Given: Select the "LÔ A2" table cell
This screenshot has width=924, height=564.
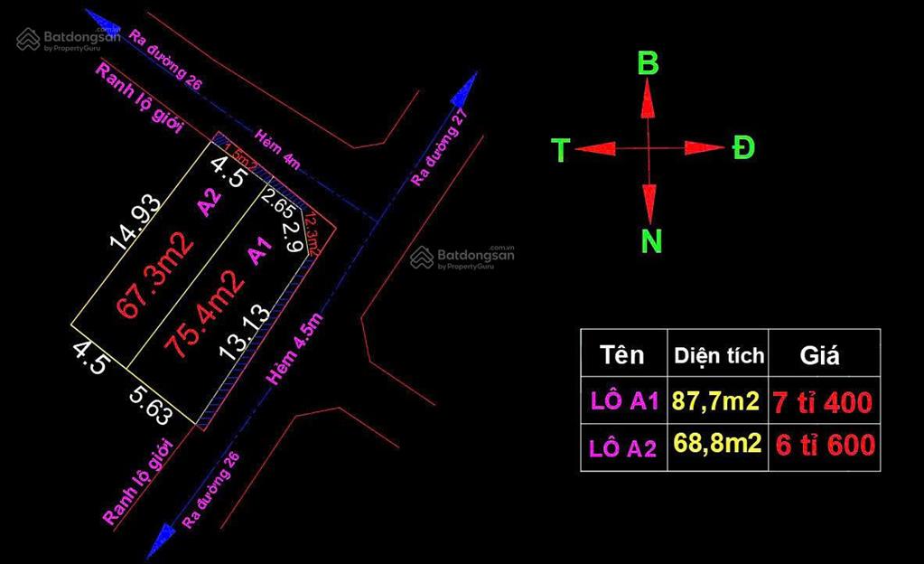Looking at the screenshot, I should pos(623,448).
